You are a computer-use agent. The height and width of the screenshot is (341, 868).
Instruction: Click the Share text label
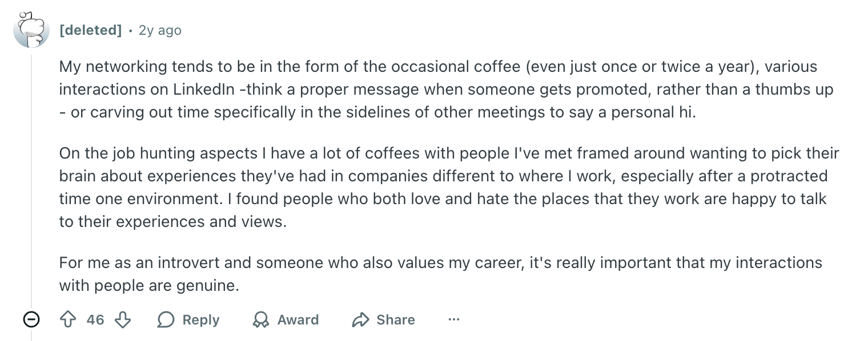pos(396,320)
